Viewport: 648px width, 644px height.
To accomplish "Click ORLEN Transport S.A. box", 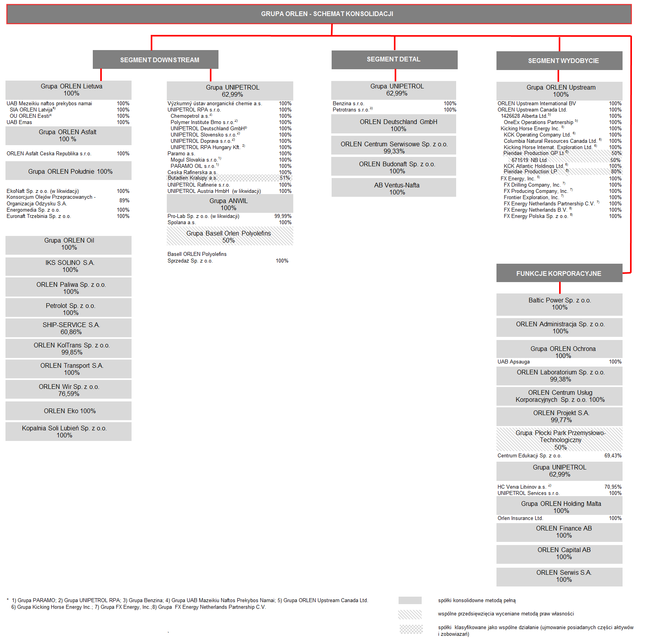I will 69,369.
